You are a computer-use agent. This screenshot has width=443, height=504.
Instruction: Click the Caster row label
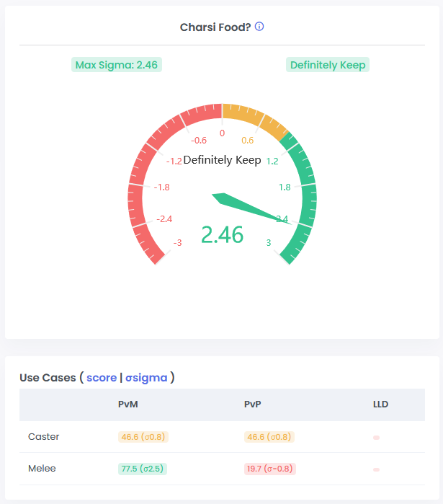coord(43,437)
